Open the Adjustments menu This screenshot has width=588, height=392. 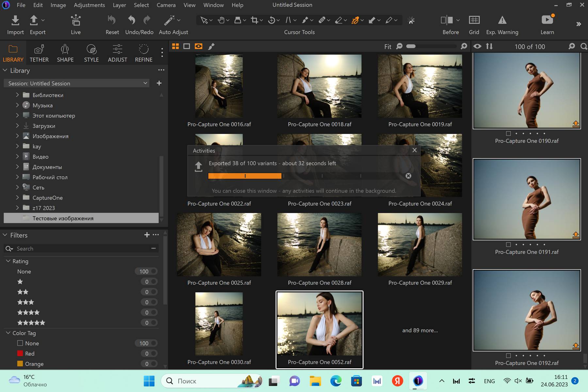point(89,5)
